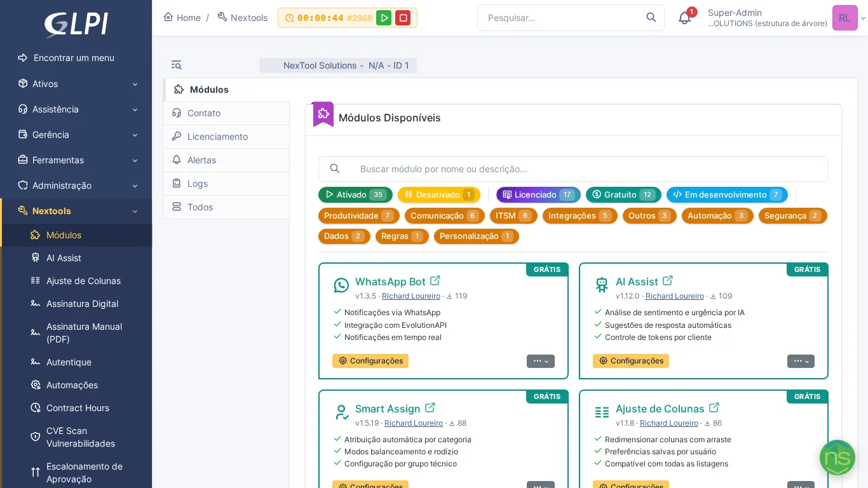Viewport: 868px width, 488px height.
Task: Focus the Pesquisar search field
Action: pyautogui.click(x=563, y=18)
